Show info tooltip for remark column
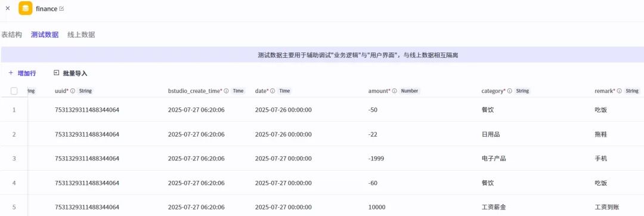The height and width of the screenshot is (216, 644). coord(619,91)
